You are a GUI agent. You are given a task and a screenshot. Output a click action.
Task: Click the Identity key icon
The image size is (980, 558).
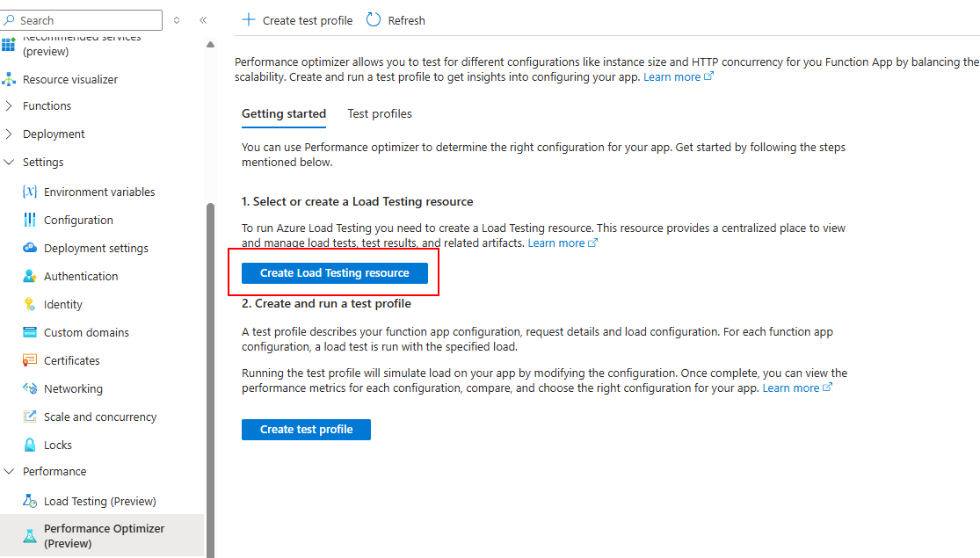(29, 304)
